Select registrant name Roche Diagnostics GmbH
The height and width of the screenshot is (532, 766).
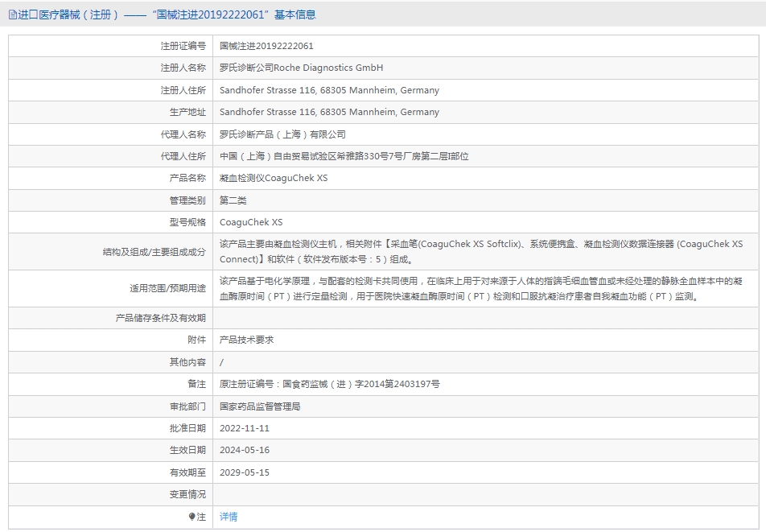point(302,68)
